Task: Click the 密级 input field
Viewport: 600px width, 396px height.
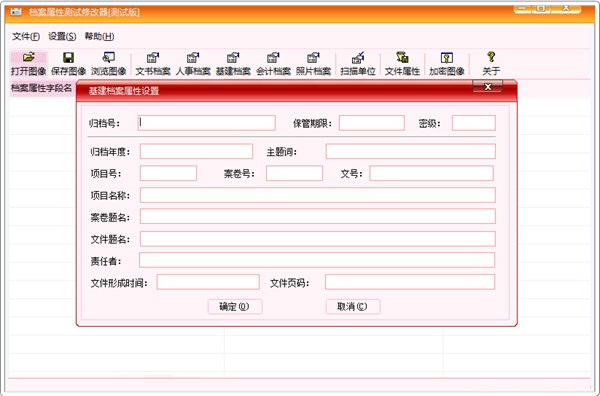Action: [474, 123]
